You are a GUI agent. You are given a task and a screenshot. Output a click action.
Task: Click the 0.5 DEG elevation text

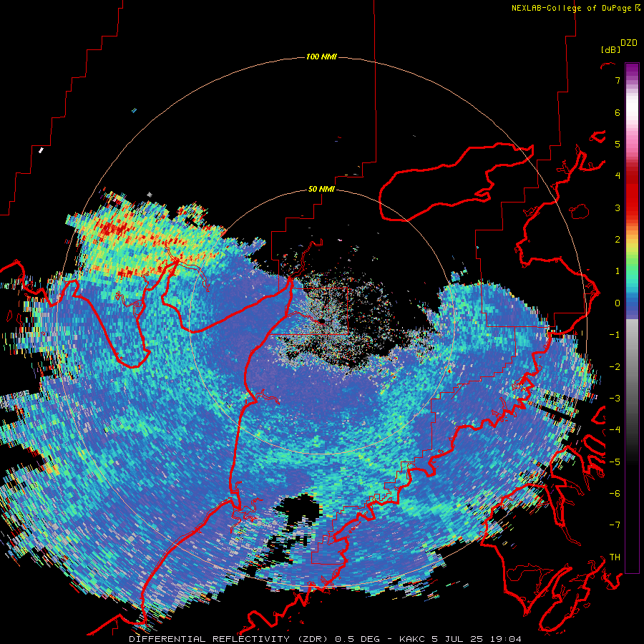click(357, 639)
